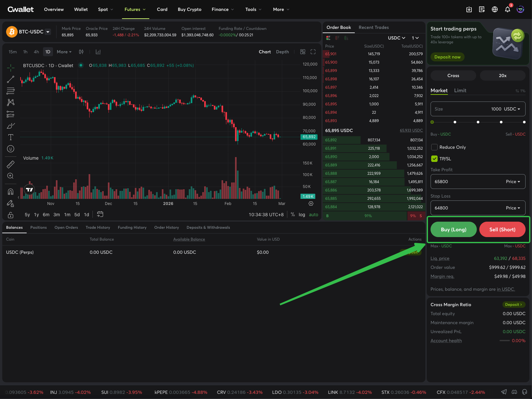This screenshot has width=532, height=399.
Task: Open the BTC-USDC pair dropdown
Action: click(48, 32)
